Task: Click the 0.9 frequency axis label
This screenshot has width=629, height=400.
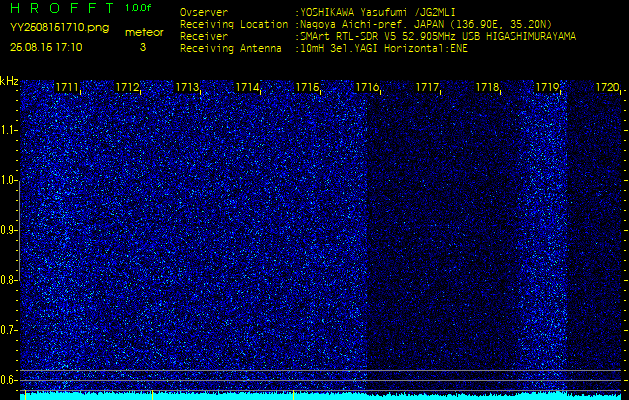Action: [8, 230]
